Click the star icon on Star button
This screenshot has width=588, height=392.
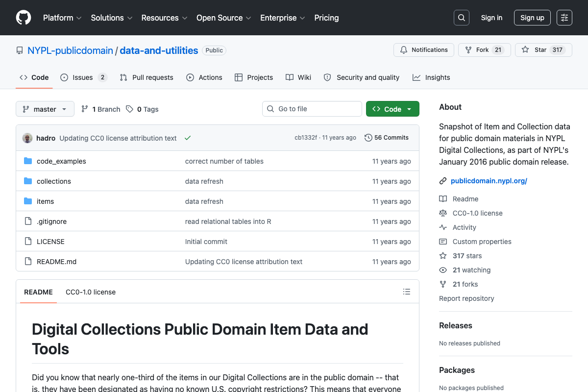pos(525,50)
